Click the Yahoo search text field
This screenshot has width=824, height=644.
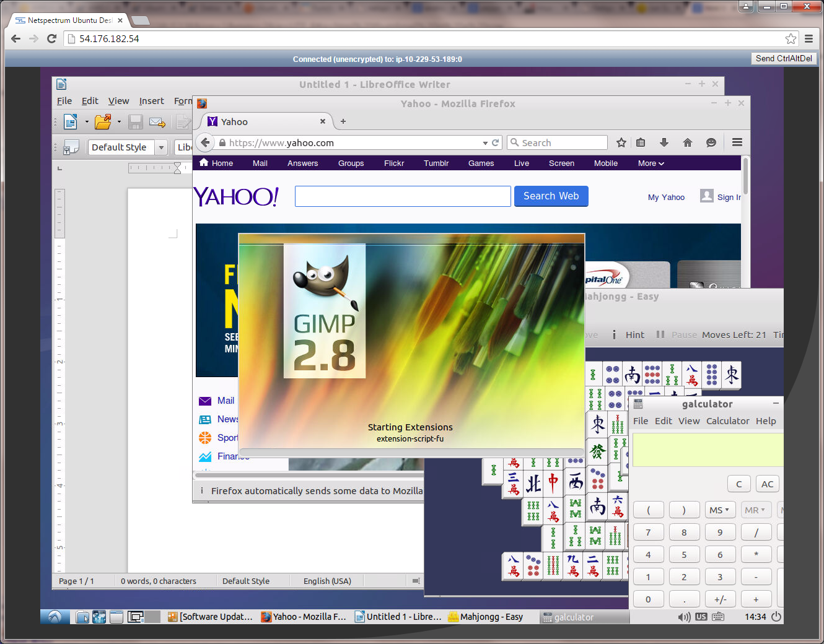[403, 196]
